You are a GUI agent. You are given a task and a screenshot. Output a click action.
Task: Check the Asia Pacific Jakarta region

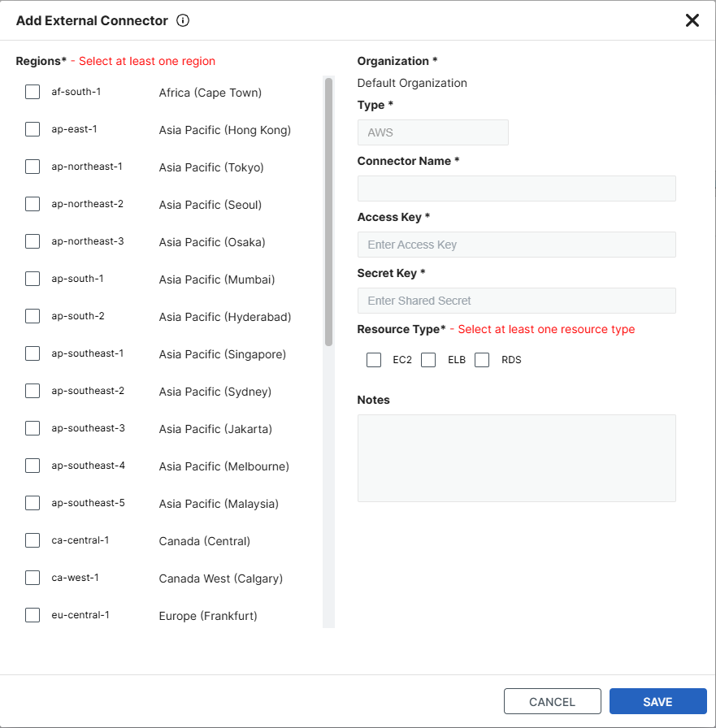pyautogui.click(x=32, y=428)
